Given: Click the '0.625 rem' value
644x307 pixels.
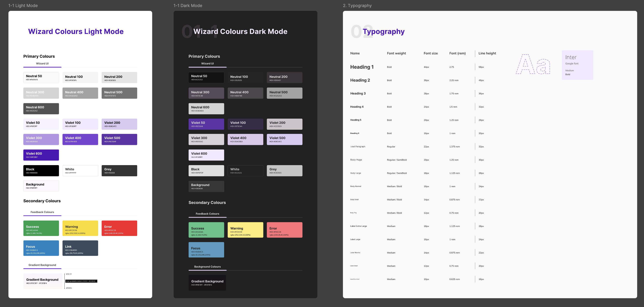Looking at the screenshot, I should coord(454,279).
